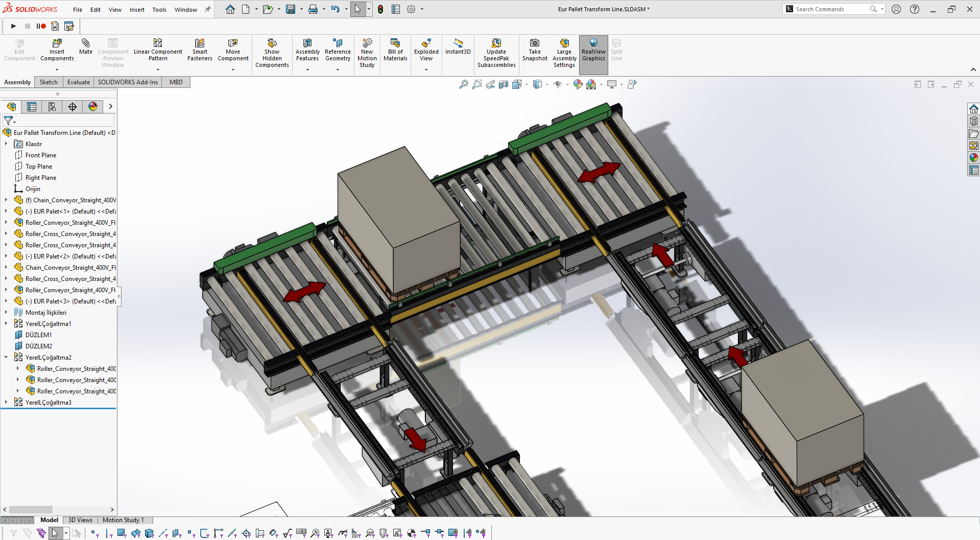Select the Top Plane tree item
This screenshot has height=540, width=980.
pyautogui.click(x=39, y=167)
